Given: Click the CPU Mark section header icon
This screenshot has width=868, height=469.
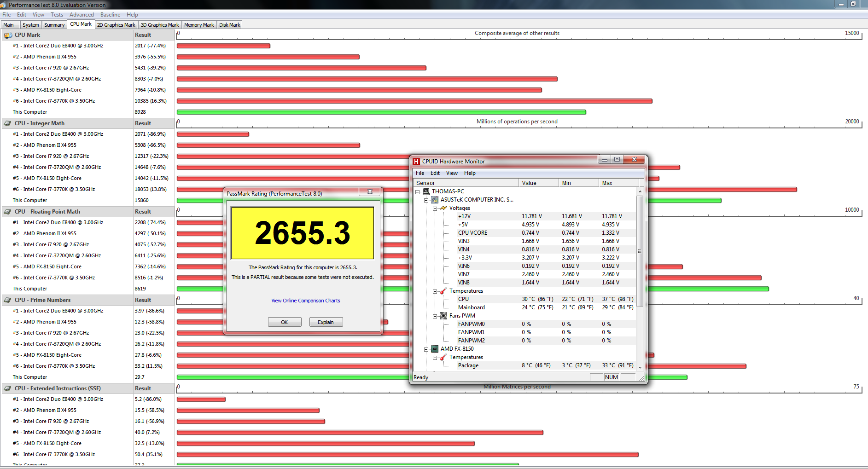Looking at the screenshot, I should (8, 35).
